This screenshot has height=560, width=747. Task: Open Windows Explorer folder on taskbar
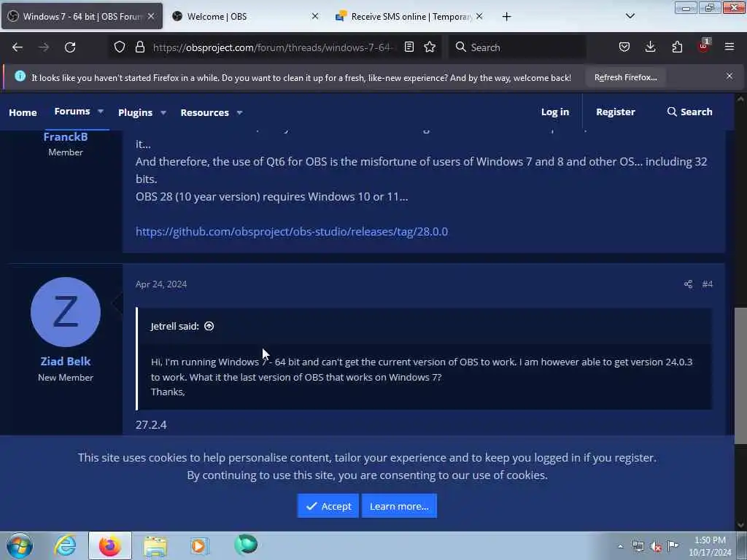pyautogui.click(x=155, y=546)
